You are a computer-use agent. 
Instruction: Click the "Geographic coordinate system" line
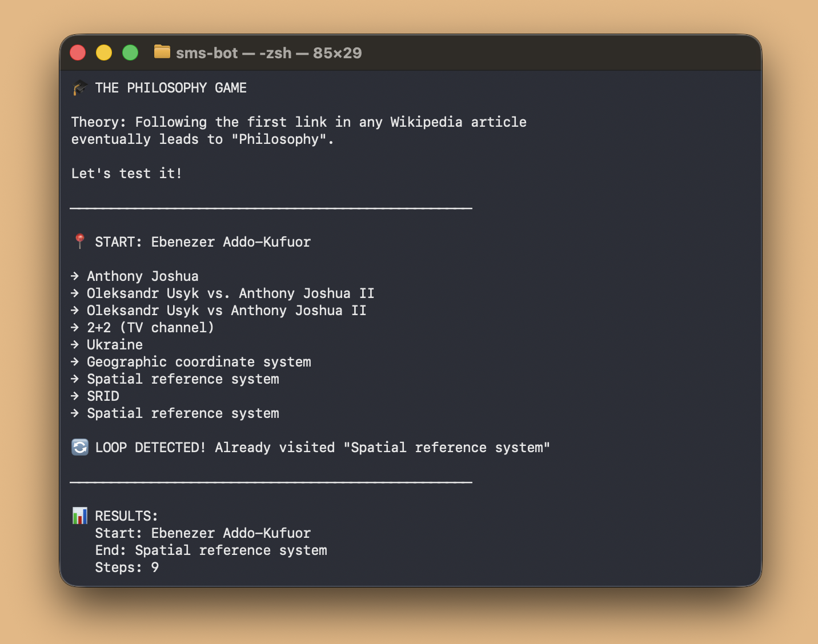pos(199,362)
